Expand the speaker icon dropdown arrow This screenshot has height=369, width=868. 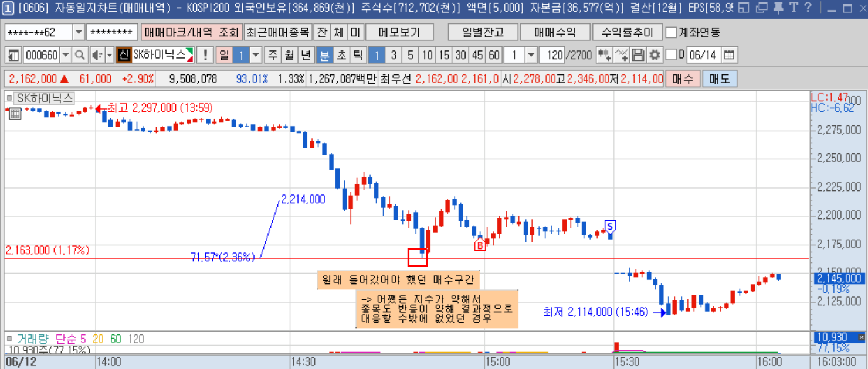click(x=109, y=56)
